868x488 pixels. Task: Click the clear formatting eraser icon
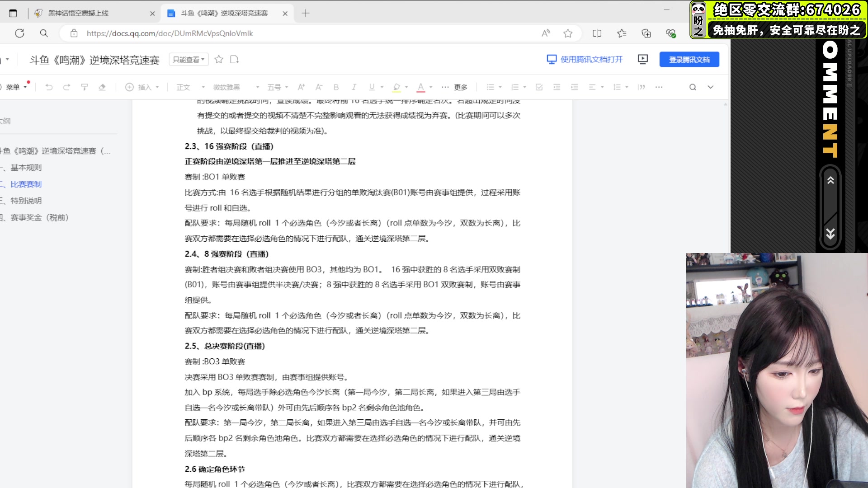pyautogui.click(x=102, y=87)
